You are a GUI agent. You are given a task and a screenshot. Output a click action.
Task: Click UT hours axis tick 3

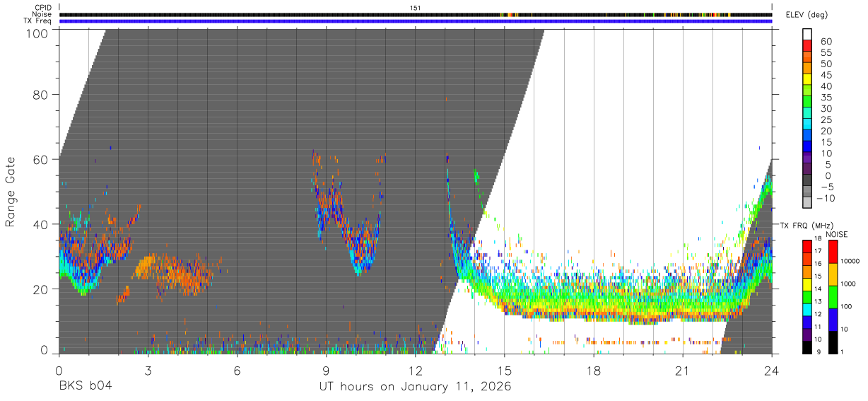click(x=148, y=371)
